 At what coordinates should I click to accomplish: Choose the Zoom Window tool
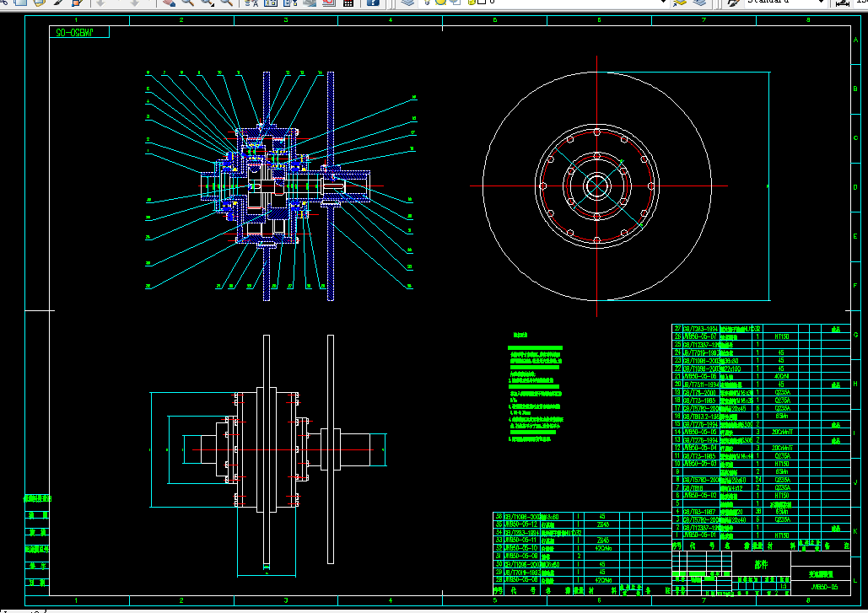point(208,3)
